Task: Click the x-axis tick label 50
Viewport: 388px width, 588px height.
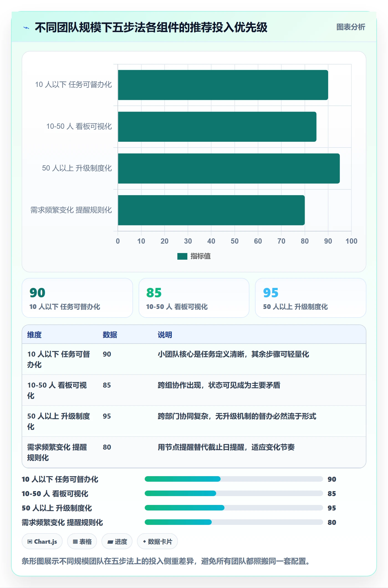Action: pos(234,241)
